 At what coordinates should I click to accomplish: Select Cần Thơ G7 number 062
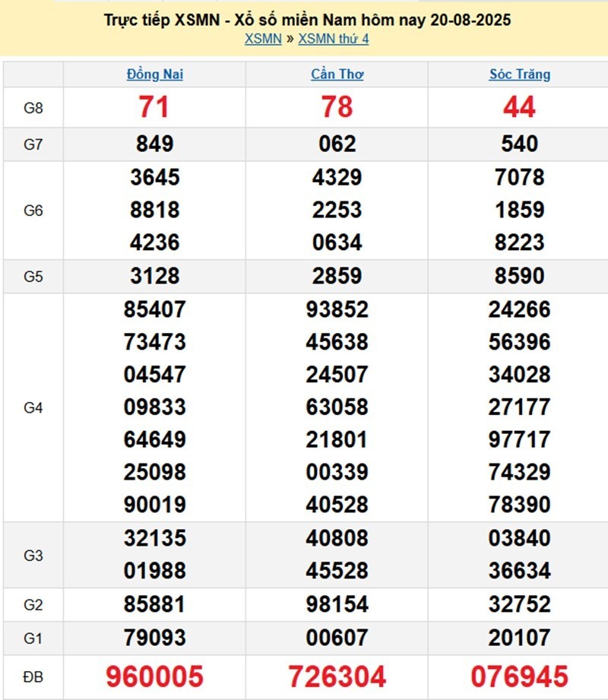pos(337,144)
